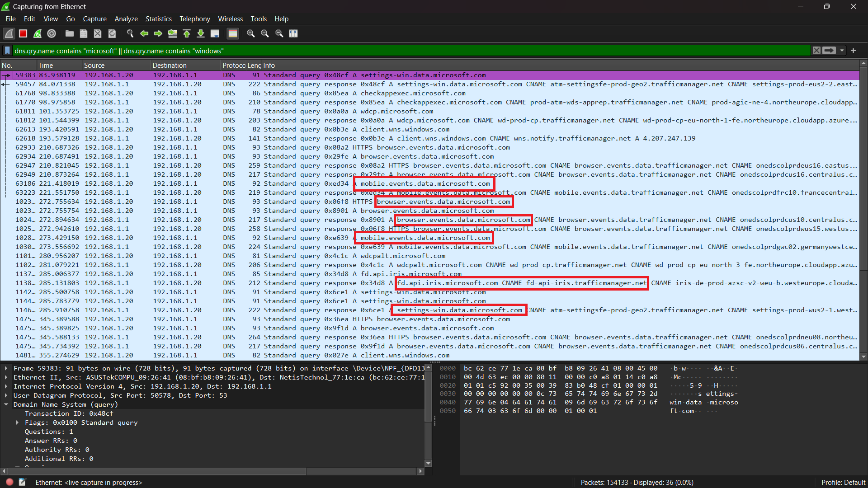Expand the Frame 59383 tree item

6,368
